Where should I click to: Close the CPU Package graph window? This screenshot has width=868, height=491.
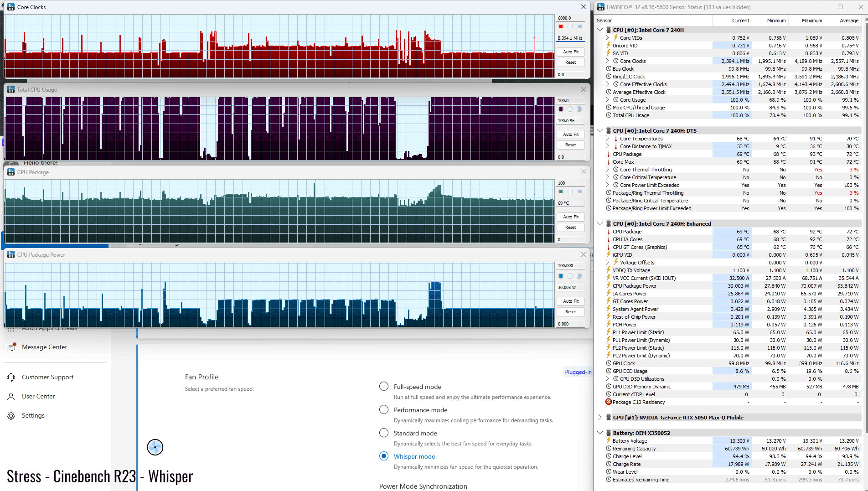(584, 172)
